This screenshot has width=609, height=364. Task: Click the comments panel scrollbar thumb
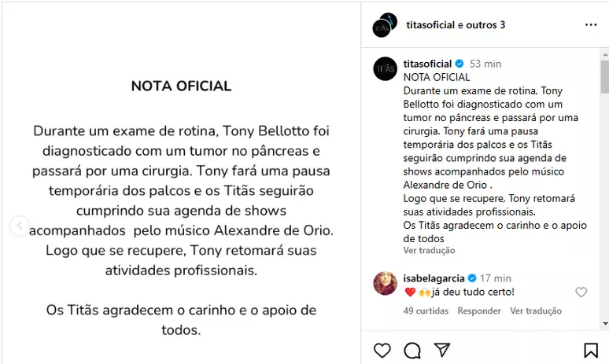click(604, 79)
